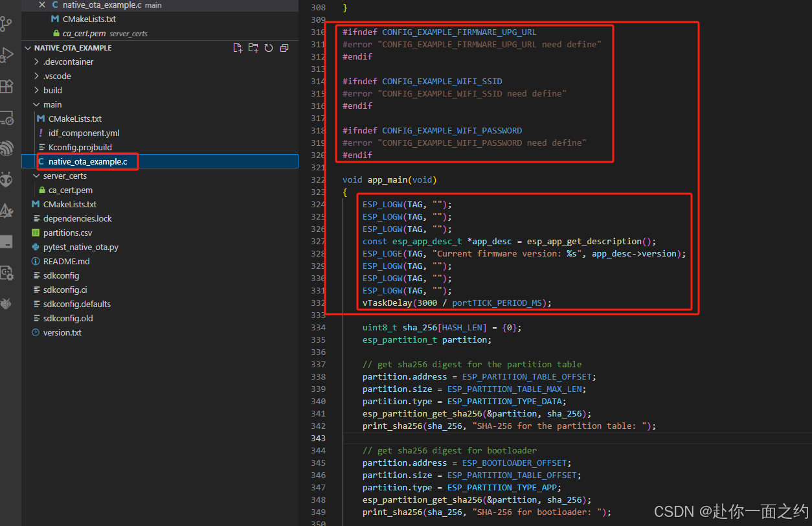Click the info icon beside README.md
Viewport: 812px width, 526px height.
[36, 262]
